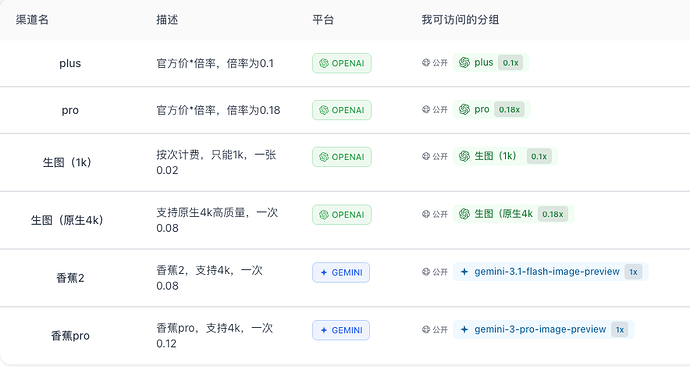Click the 1x badge beside gemini-3-pro-image-preview
Screen dimensions: 690x369
click(620, 329)
